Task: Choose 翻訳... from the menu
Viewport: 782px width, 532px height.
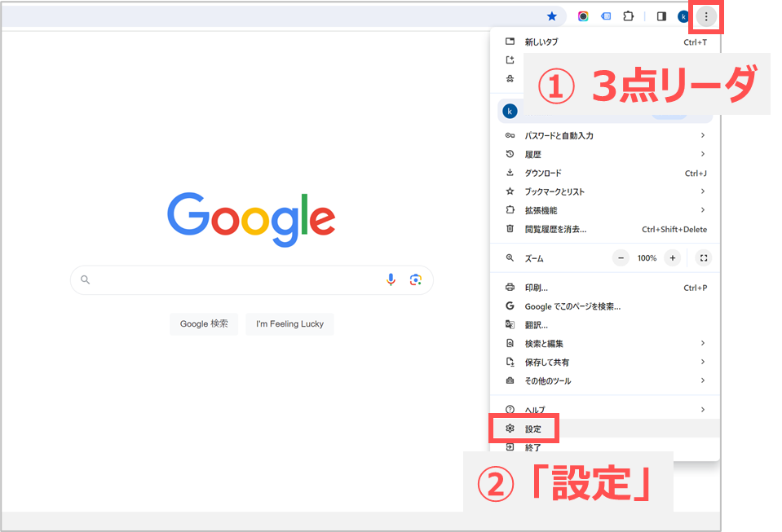Action: (x=605, y=325)
